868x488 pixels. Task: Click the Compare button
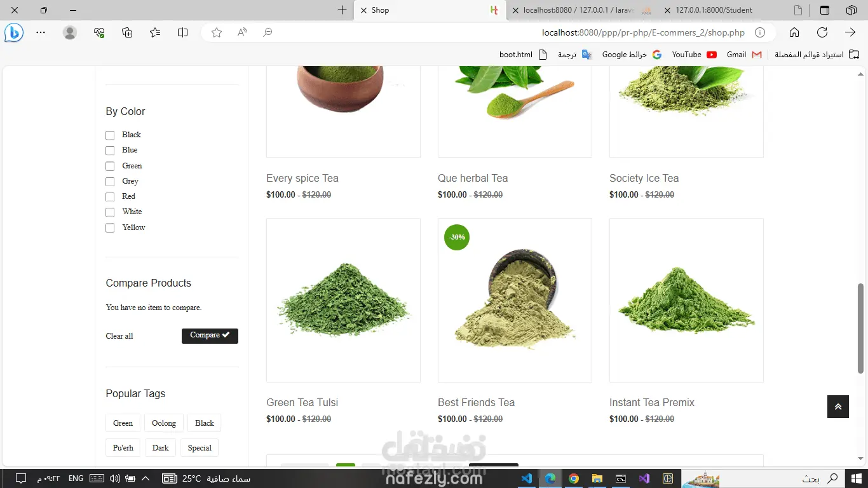[x=210, y=335]
